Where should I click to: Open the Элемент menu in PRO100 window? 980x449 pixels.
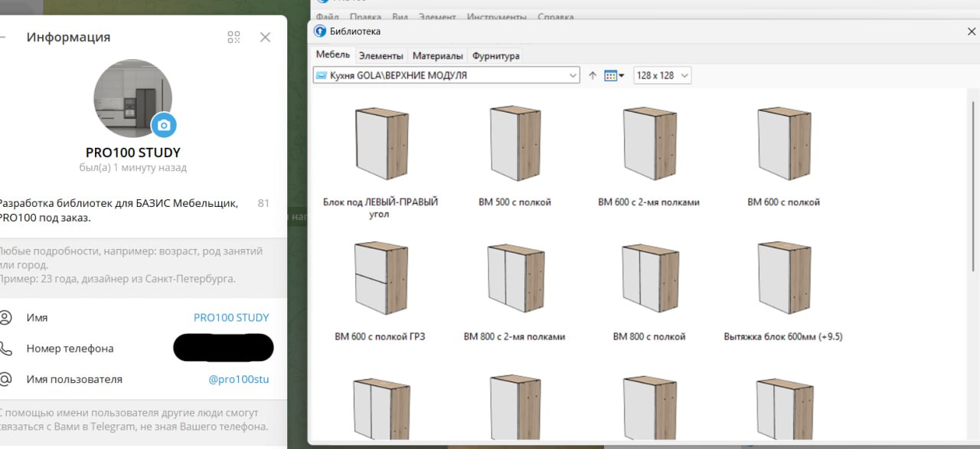[437, 17]
